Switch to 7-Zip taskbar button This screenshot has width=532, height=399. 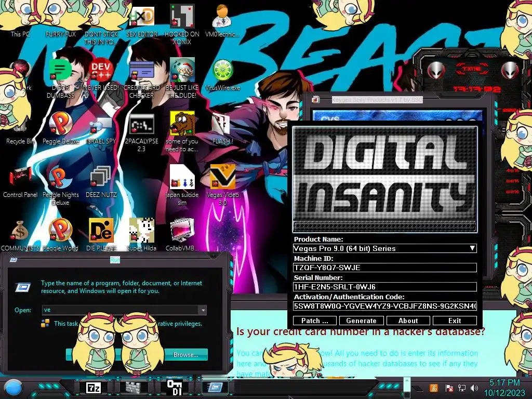[94, 388]
